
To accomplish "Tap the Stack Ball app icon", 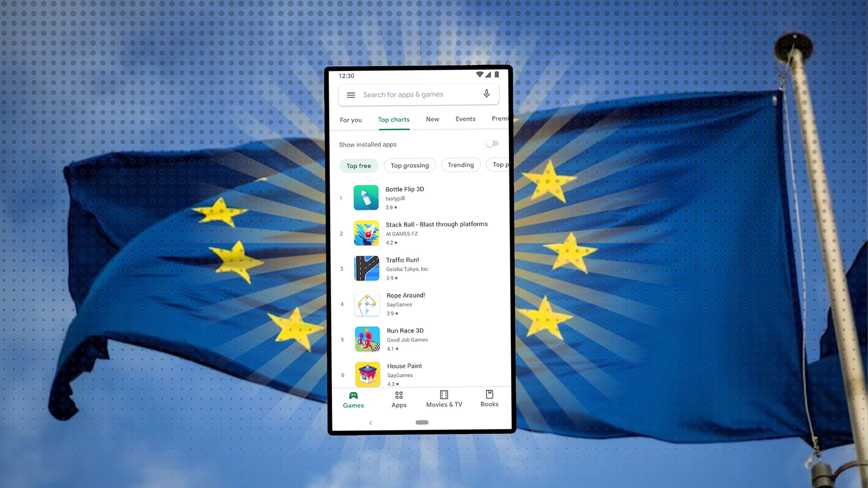I will (366, 233).
